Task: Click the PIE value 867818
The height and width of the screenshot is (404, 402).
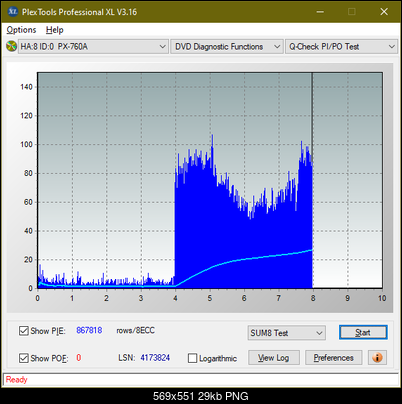Action: [x=89, y=330]
